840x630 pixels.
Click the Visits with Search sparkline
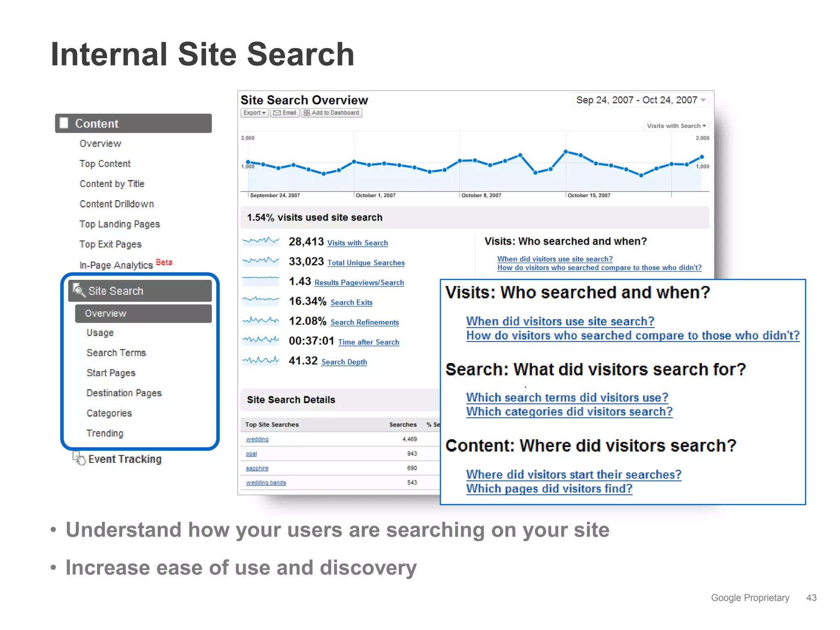(x=260, y=242)
